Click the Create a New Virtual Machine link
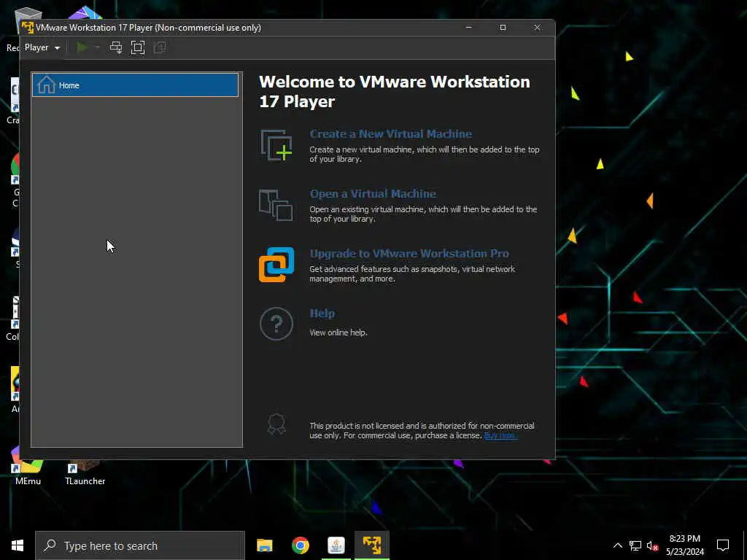The width and height of the screenshot is (747, 560). pos(391,134)
